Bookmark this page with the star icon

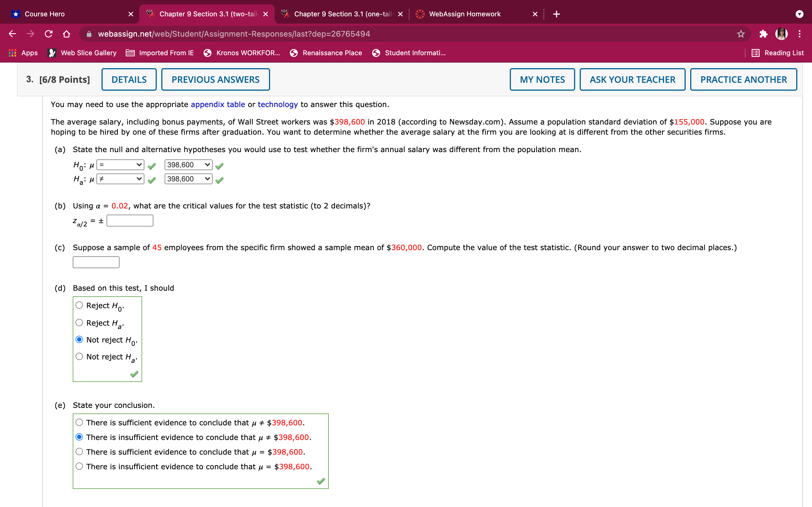click(x=741, y=34)
